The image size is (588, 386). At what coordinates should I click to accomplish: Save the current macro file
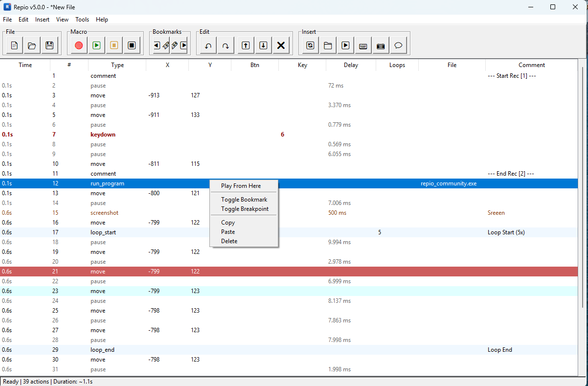pyautogui.click(x=48, y=45)
